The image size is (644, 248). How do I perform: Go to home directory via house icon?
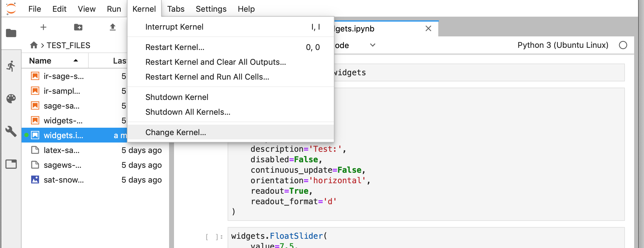pyautogui.click(x=34, y=45)
